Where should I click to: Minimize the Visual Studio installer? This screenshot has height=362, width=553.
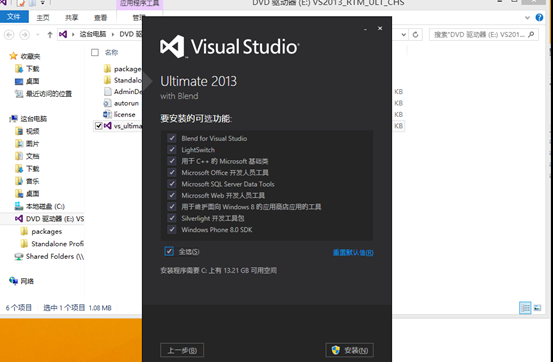click(x=365, y=29)
